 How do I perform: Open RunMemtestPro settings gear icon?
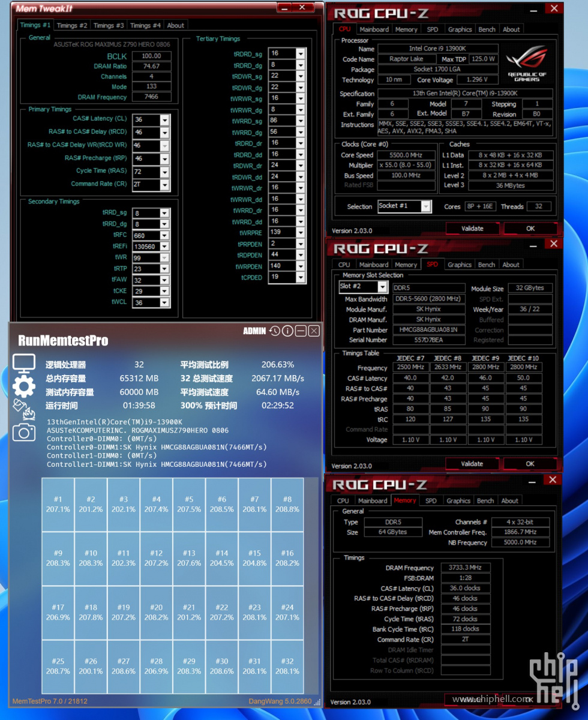(23, 386)
